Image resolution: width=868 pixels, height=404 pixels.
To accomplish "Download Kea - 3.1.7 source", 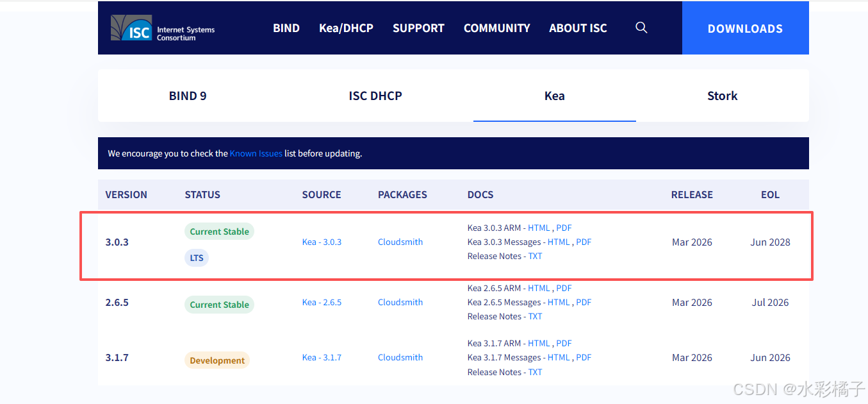I will click(x=322, y=357).
